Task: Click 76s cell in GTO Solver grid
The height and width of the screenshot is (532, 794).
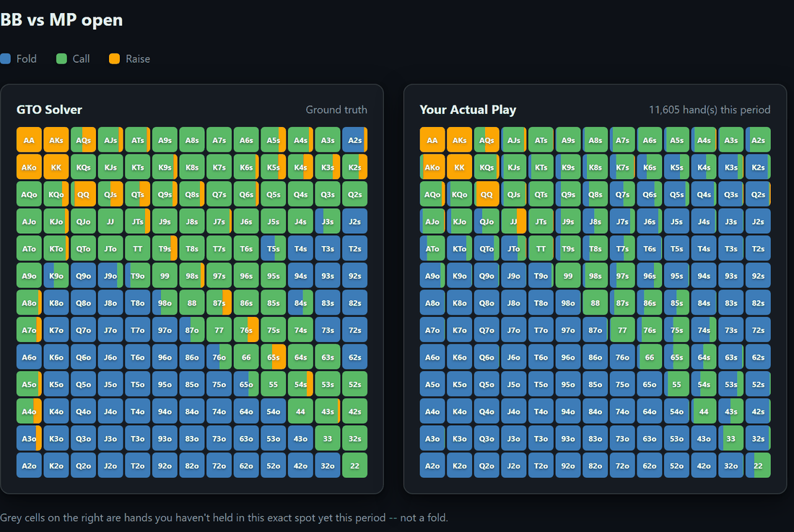Action: tap(246, 330)
